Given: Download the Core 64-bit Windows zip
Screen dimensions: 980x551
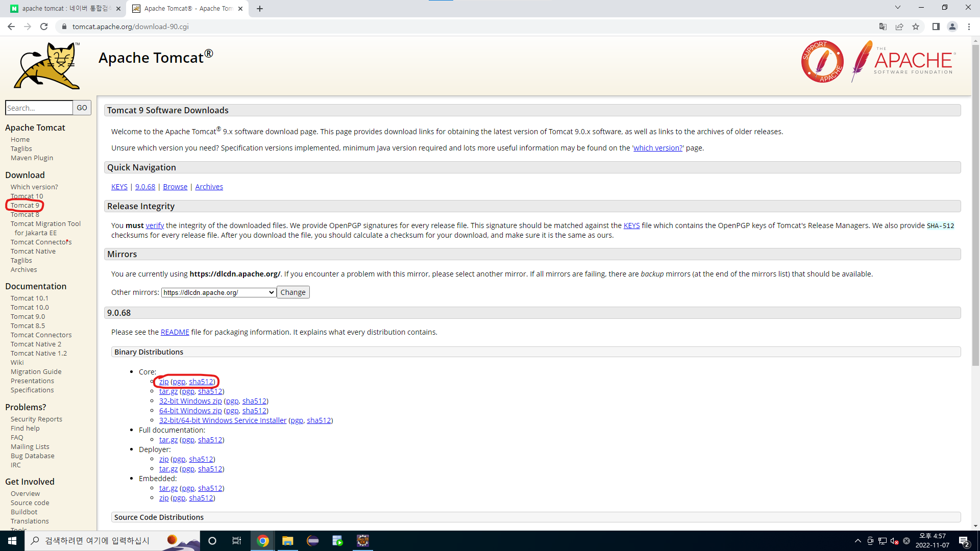Looking at the screenshot, I should (x=190, y=411).
